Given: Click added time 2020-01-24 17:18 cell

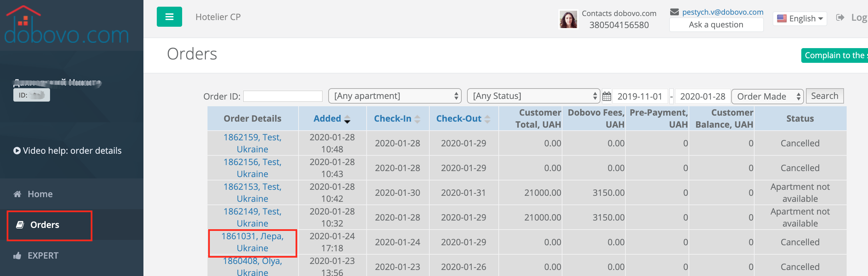Looking at the screenshot, I should pyautogui.click(x=332, y=242).
